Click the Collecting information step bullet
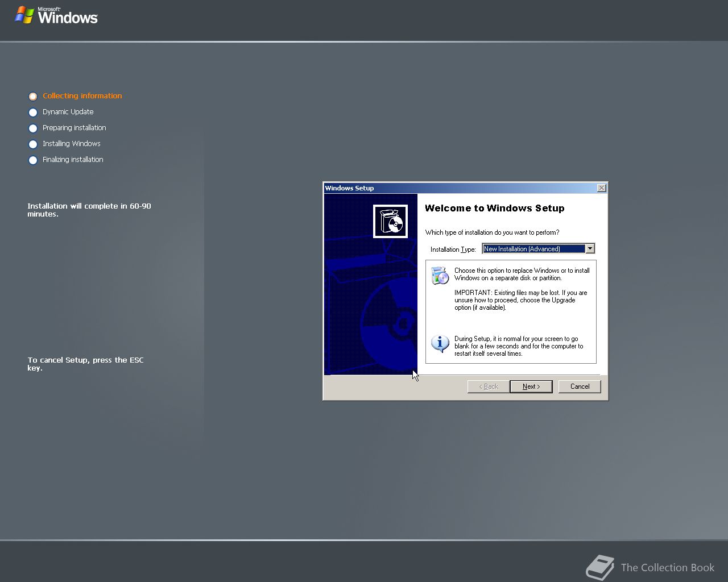Screen dimensions: 728x582 [33, 97]
